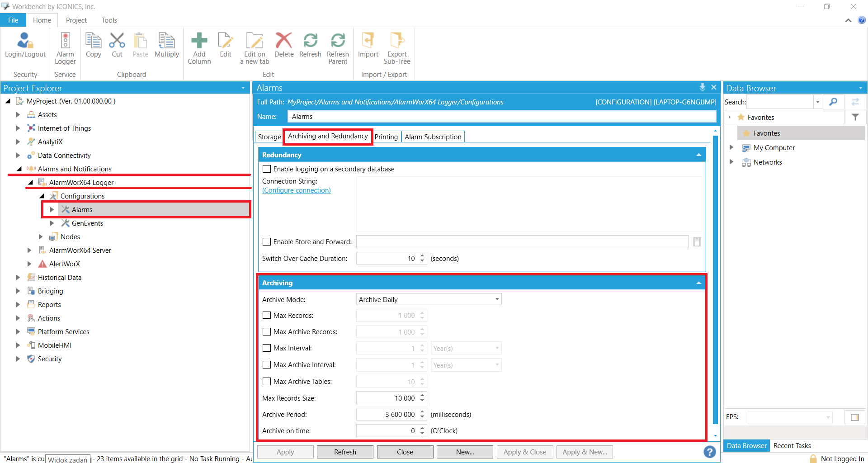Enable logging on a secondary database
This screenshot has height=463, width=868.
tap(267, 169)
